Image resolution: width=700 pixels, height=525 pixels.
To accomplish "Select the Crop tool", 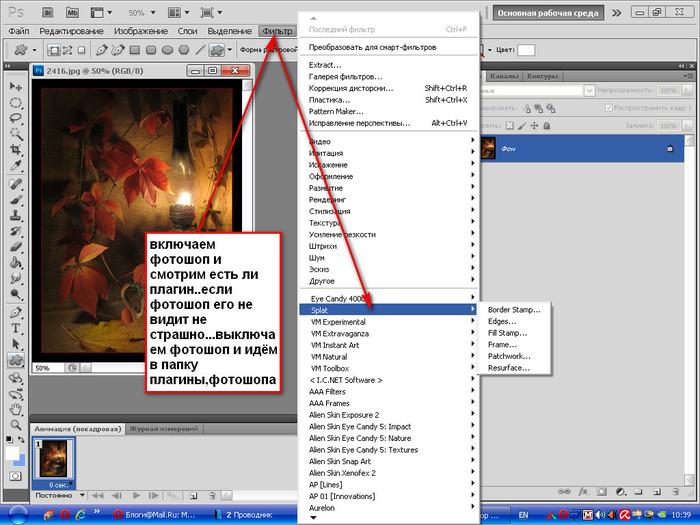I will click(16, 150).
